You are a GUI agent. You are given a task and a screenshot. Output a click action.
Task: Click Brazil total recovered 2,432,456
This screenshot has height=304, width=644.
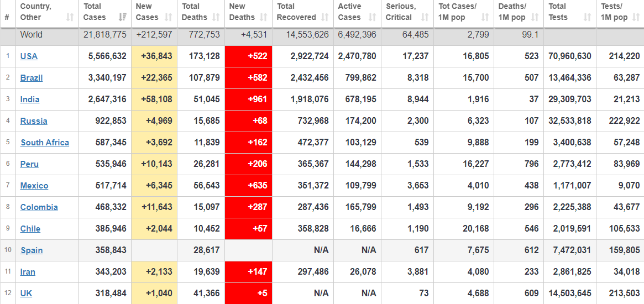310,77
